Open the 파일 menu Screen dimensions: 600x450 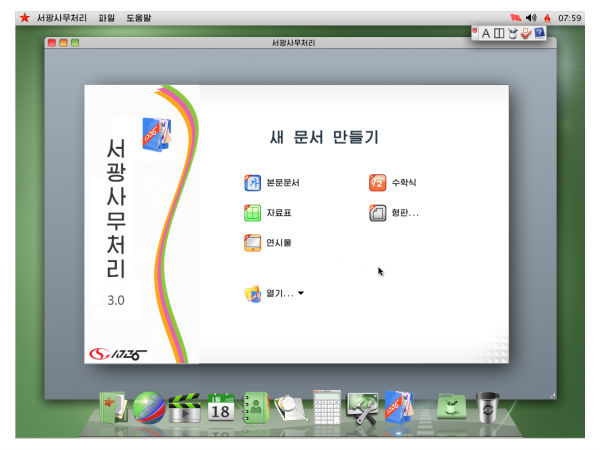[x=106, y=18]
